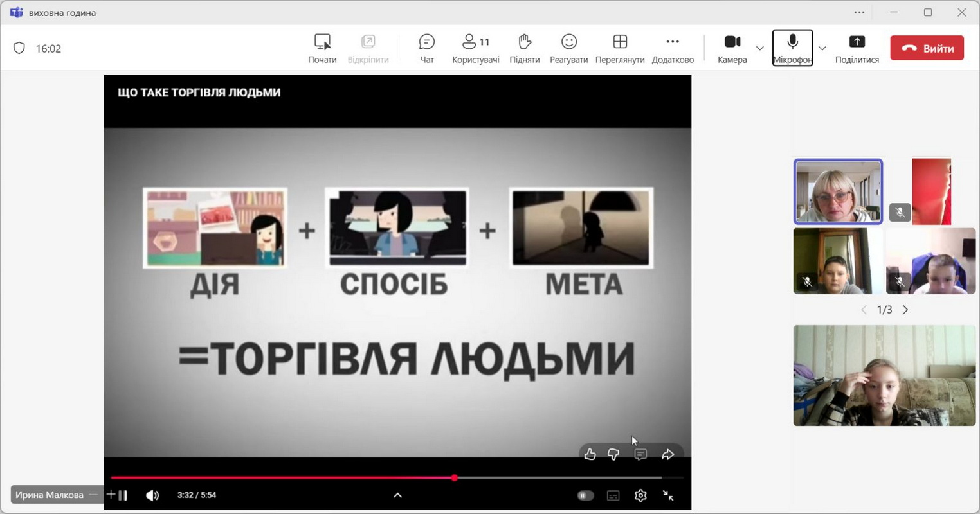Image resolution: width=980 pixels, height=514 pixels.
Task: Leave the meeting with Вийти button
Action: (927, 48)
